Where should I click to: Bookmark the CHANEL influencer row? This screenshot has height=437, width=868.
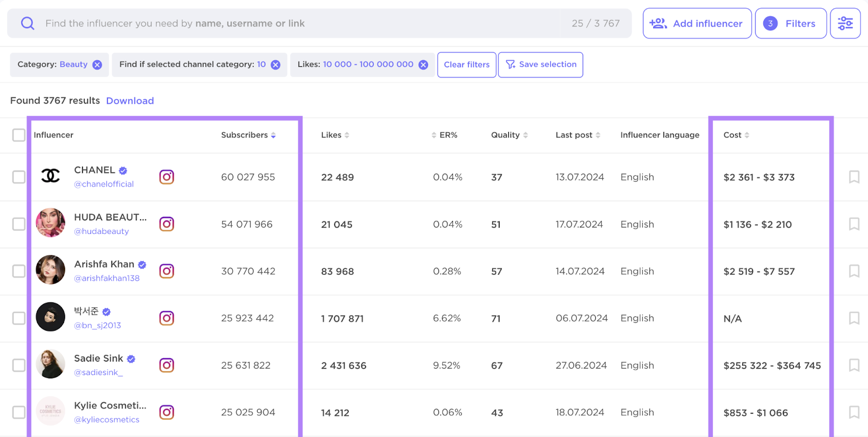coord(854,177)
